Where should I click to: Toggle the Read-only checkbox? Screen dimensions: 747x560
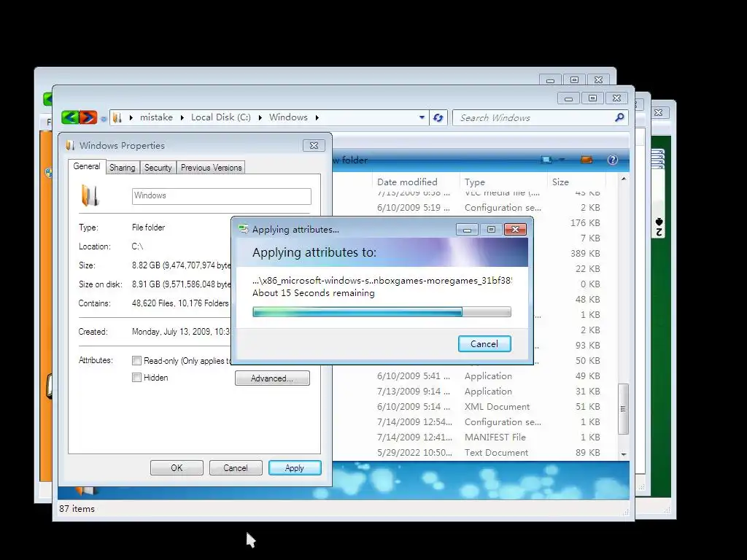[136, 360]
